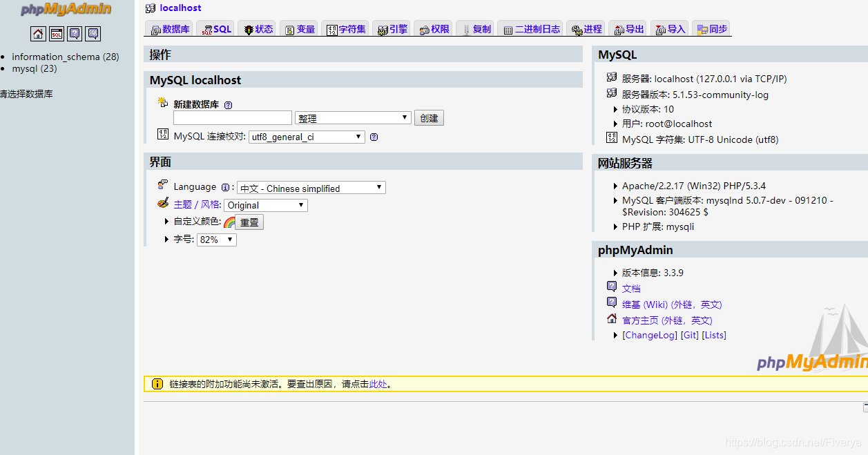Click the Home icon in the left panel
The image size is (868, 455).
tap(38, 34)
